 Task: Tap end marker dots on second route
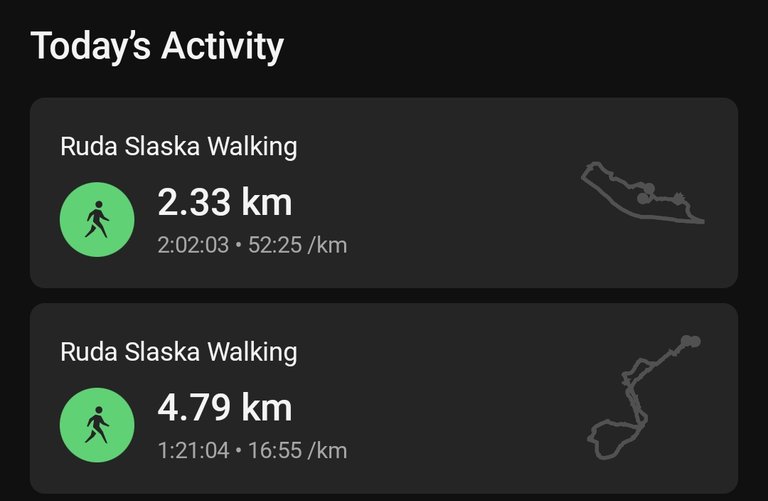[x=691, y=341]
